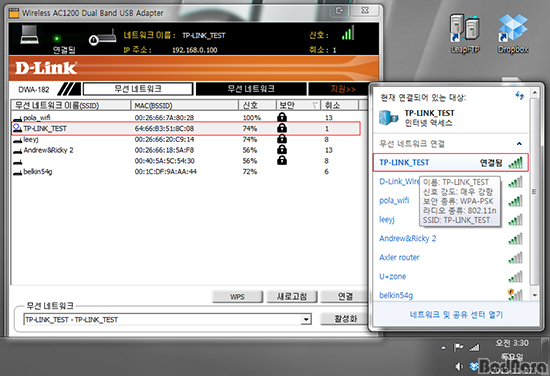Open the LeapFTP desktop shortcut
The image size is (550, 376).
[465, 33]
